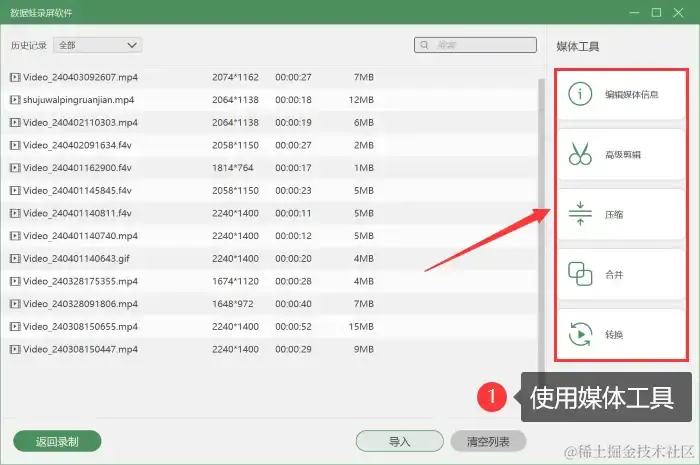Click the 返回录制 button
The width and height of the screenshot is (700, 465).
57,441
